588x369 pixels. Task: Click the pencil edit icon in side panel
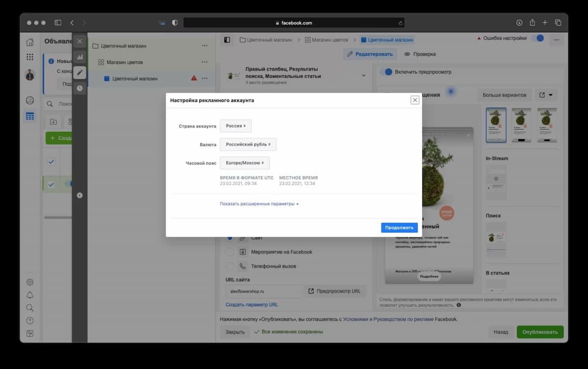tap(79, 73)
